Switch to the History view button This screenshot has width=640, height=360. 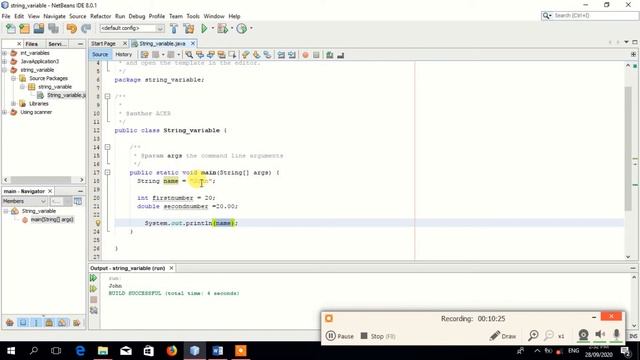123,54
